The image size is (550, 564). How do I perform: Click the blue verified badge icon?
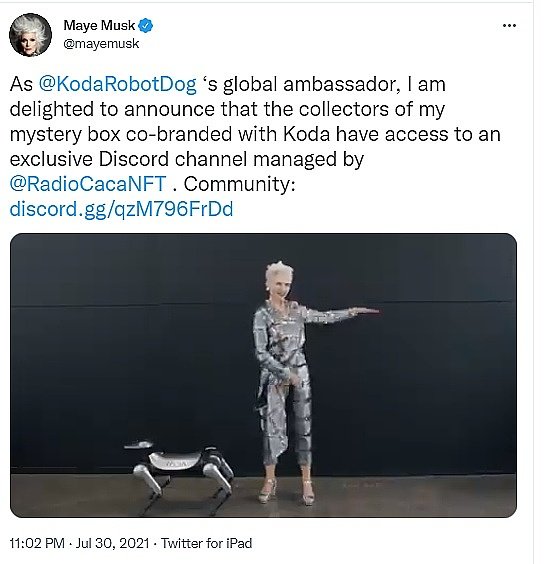click(145, 26)
